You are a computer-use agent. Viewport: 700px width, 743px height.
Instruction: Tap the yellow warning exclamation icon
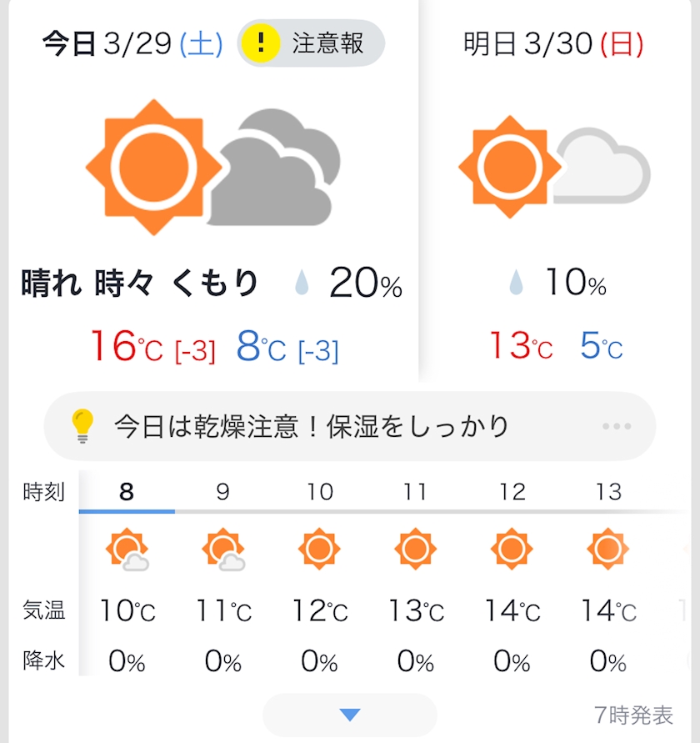[x=263, y=43]
